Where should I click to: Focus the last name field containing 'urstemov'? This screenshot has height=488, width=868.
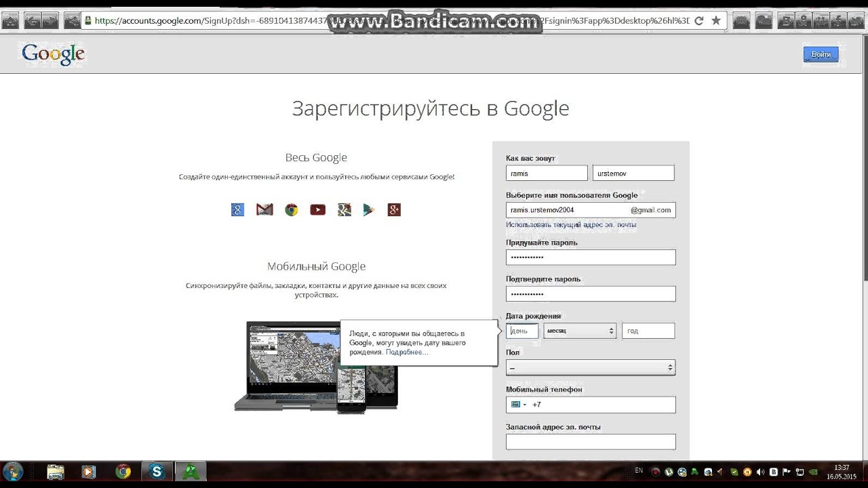pos(633,174)
